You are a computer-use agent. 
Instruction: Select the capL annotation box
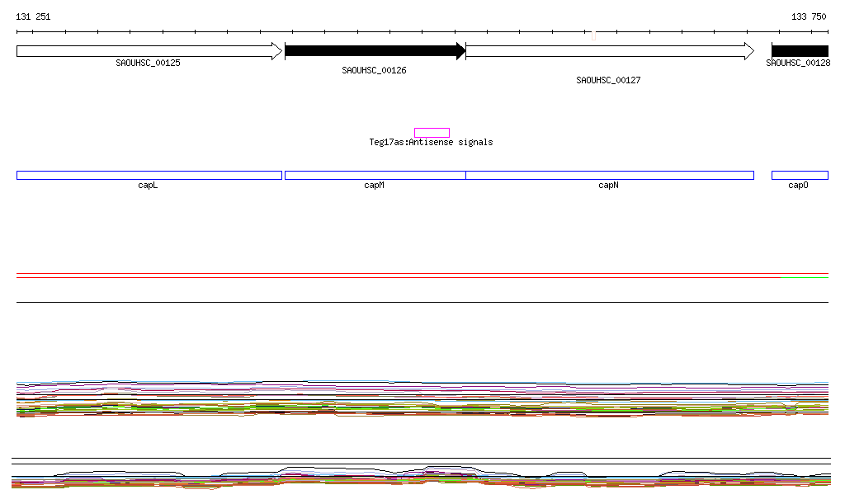coord(149,175)
